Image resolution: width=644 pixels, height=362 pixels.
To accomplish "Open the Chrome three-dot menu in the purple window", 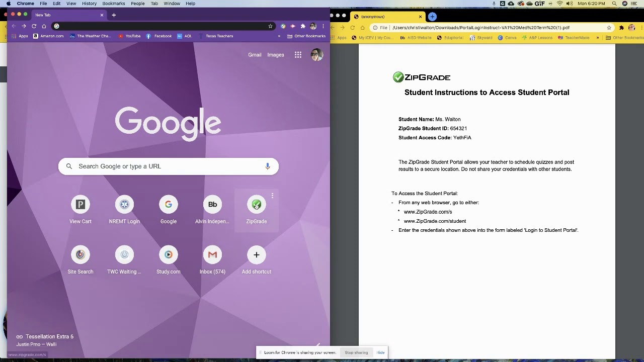I will [323, 26].
